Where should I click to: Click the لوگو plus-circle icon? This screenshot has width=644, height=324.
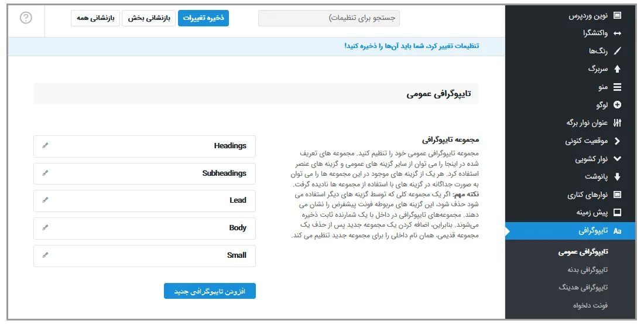coord(617,105)
